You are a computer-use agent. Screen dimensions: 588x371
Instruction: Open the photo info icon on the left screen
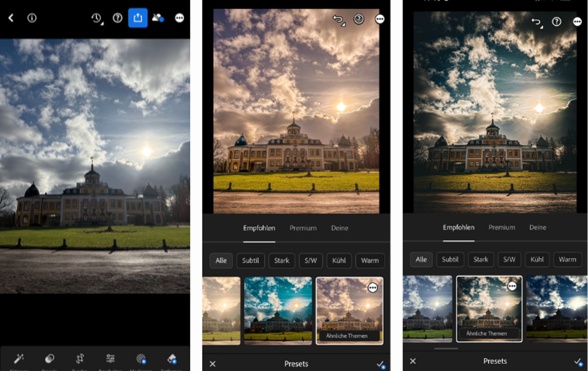coord(32,18)
